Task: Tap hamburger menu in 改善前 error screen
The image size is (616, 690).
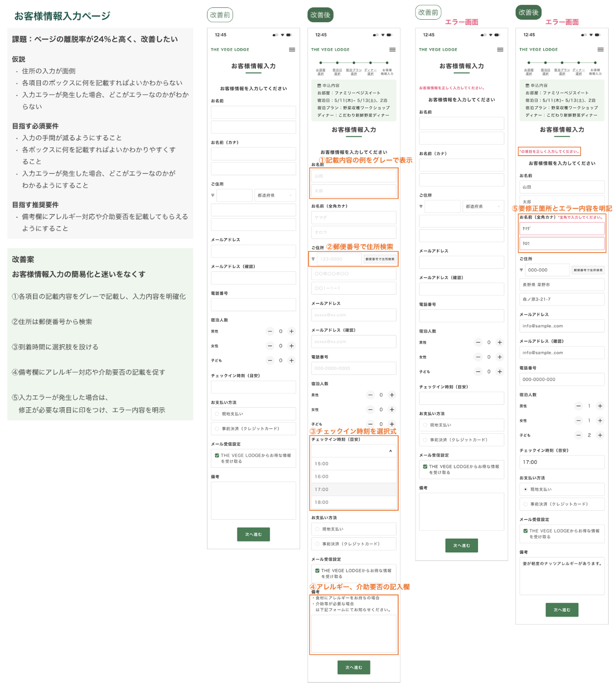Action: [x=500, y=50]
